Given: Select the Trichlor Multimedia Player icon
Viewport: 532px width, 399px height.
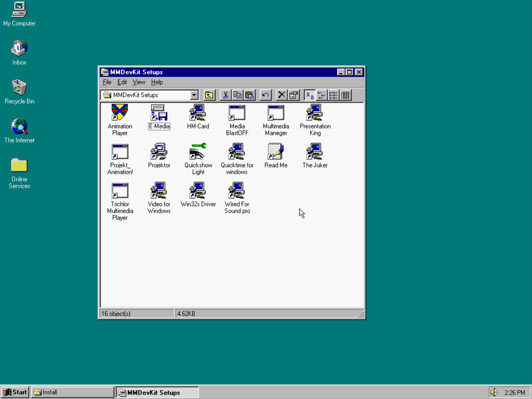Looking at the screenshot, I should click(x=120, y=190).
